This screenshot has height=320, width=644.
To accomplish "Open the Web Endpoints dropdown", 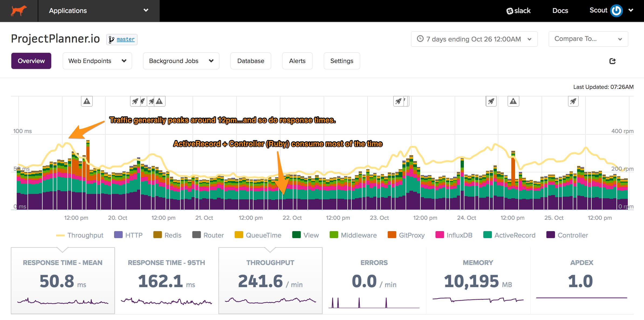I will tap(97, 61).
